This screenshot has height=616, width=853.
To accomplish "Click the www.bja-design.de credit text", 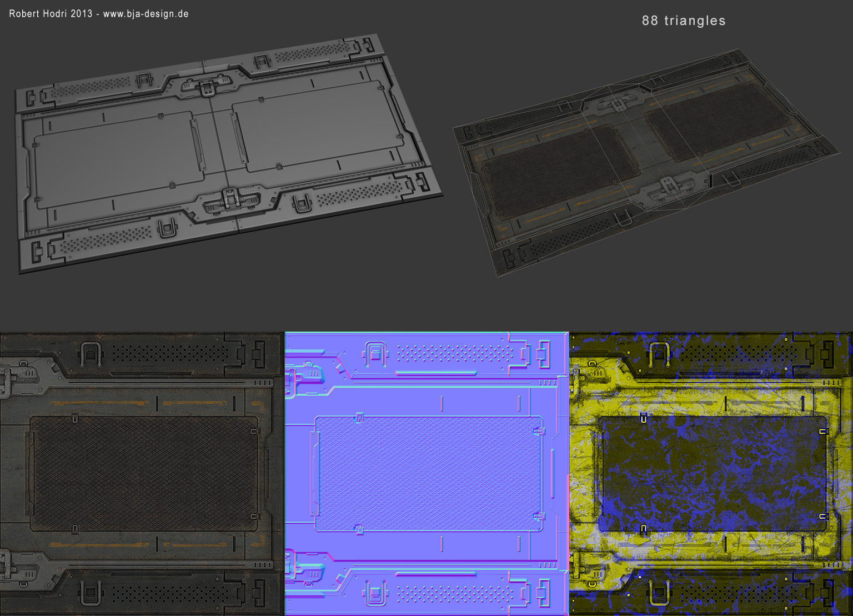I will (145, 14).
